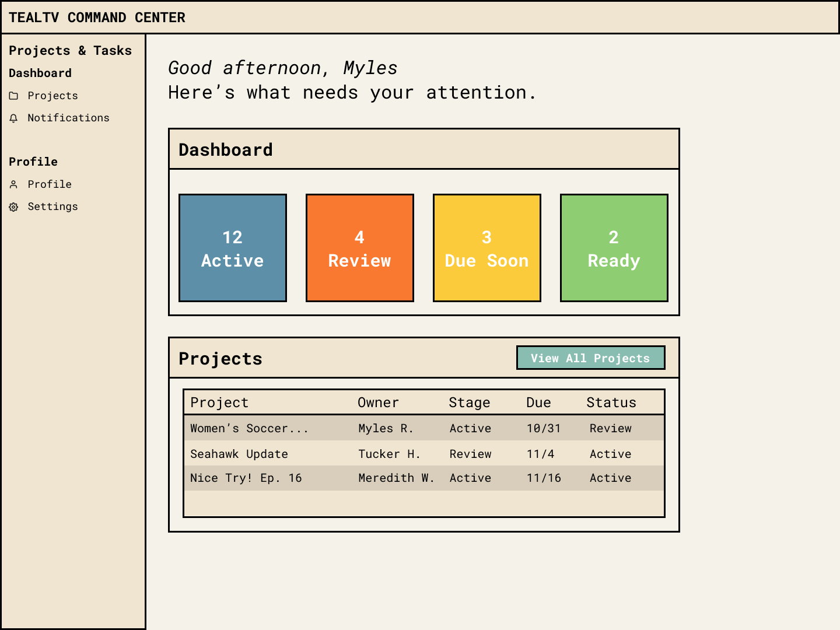This screenshot has height=630, width=840.
Task: Open the 2 Ready tile
Action: pyautogui.click(x=614, y=248)
